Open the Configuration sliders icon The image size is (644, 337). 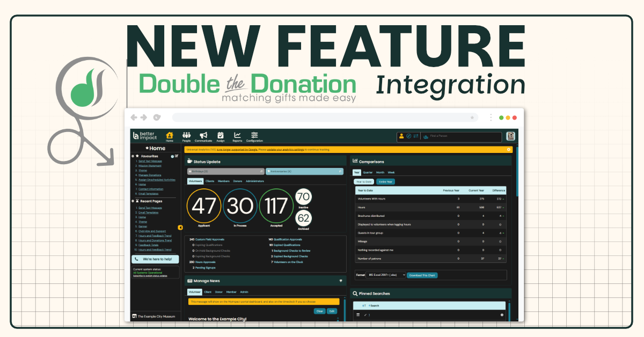(x=255, y=136)
